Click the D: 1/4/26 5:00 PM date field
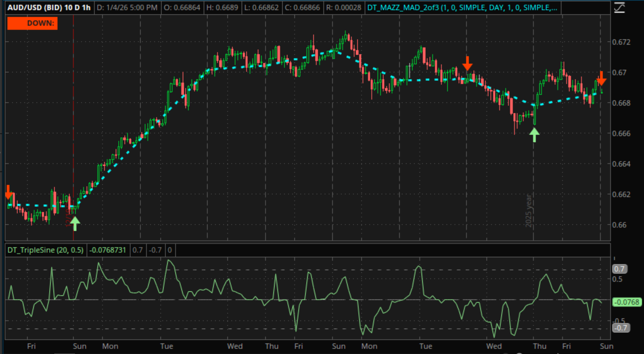This screenshot has width=644, height=354. pos(127,8)
